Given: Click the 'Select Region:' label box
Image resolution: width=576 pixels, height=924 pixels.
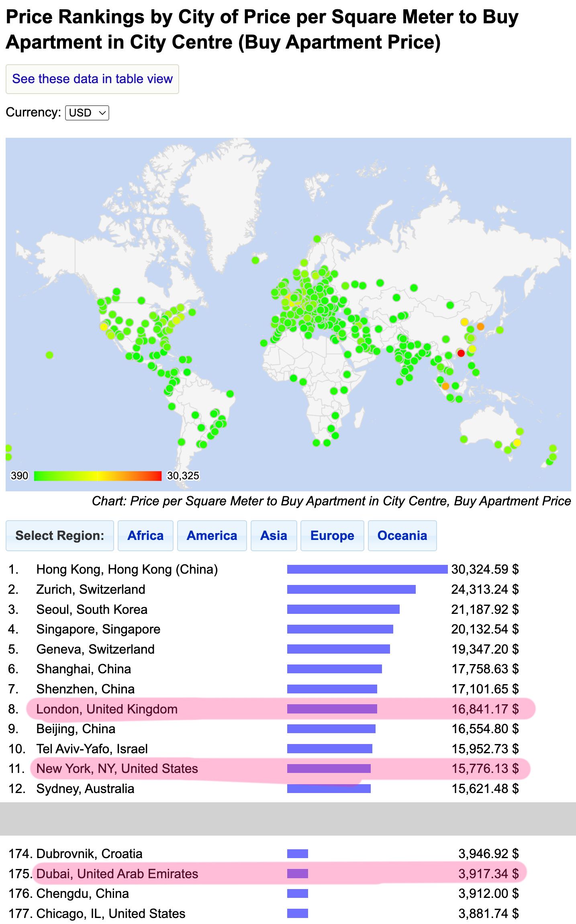Looking at the screenshot, I should pos(60,536).
